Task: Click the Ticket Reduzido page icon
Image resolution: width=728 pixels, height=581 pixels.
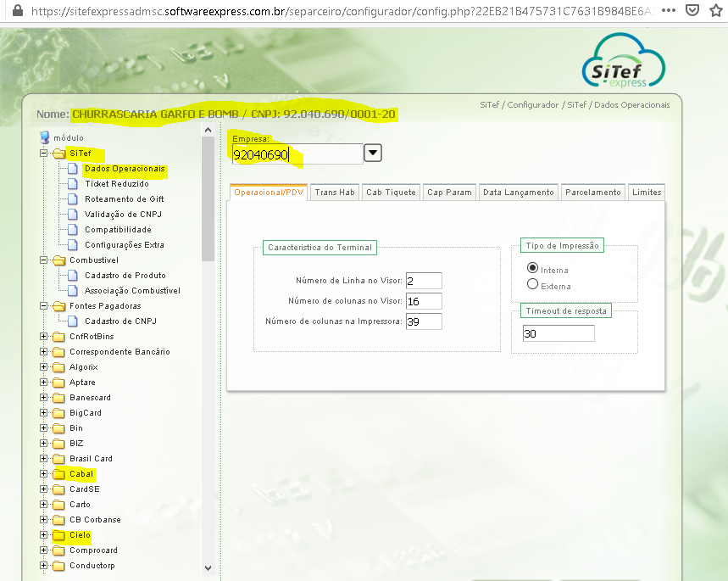Action: coord(73,183)
